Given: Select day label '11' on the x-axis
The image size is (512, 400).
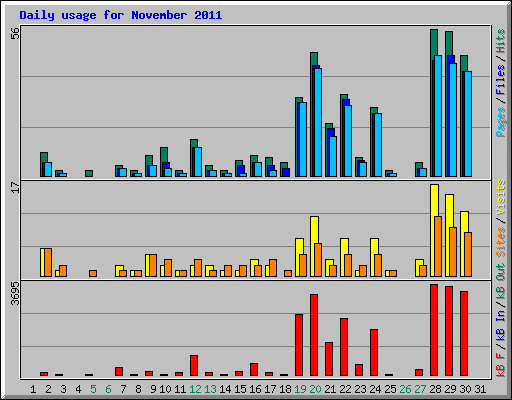Looking at the screenshot, I should coord(180,389).
